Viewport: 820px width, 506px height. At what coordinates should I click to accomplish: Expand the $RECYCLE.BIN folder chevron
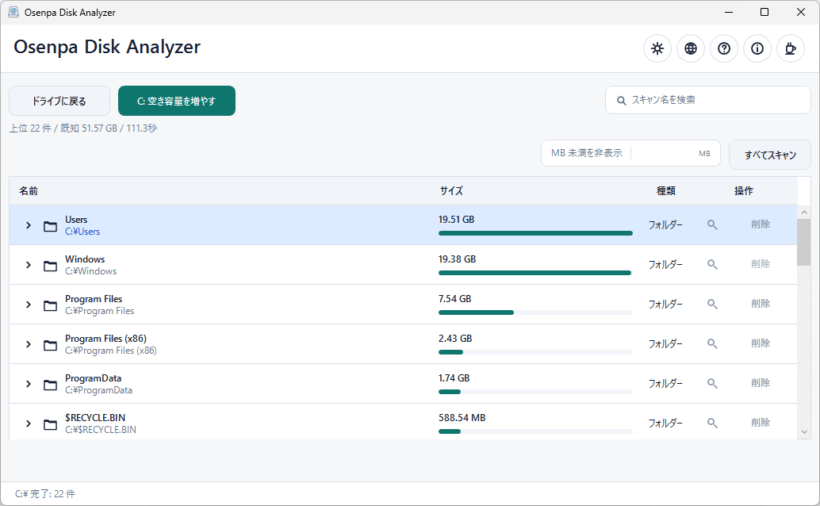[28, 424]
